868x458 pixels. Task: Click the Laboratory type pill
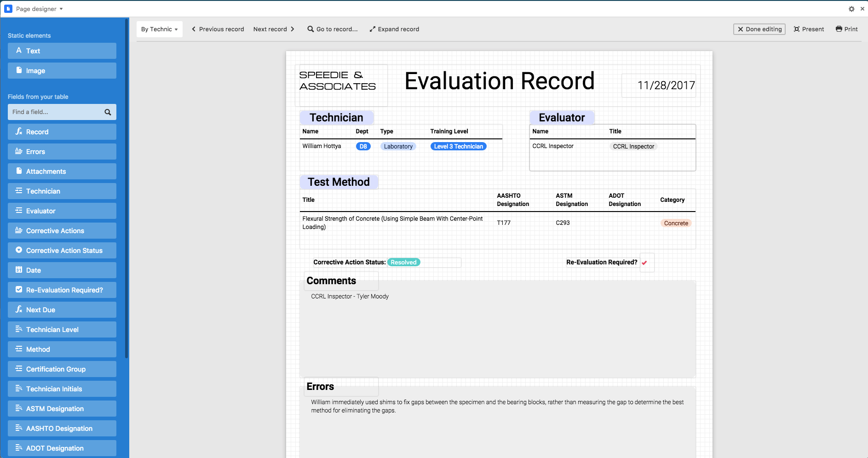[398, 146]
